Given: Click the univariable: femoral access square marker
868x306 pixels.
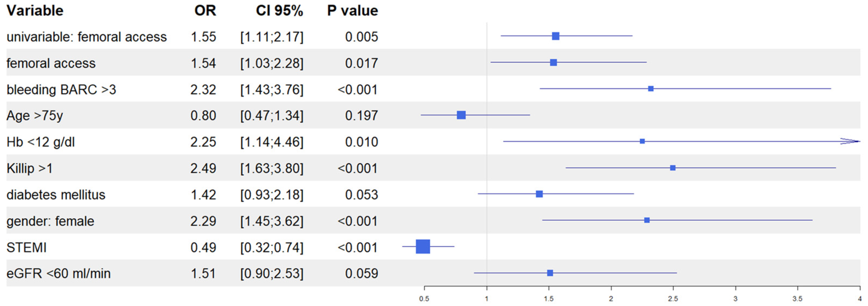Looking at the screenshot, I should pos(555,36).
